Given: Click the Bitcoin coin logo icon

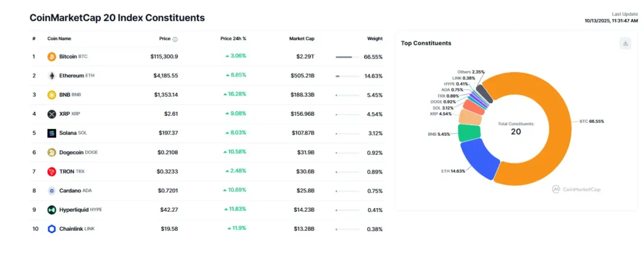Looking at the screenshot, I should pos(52,56).
